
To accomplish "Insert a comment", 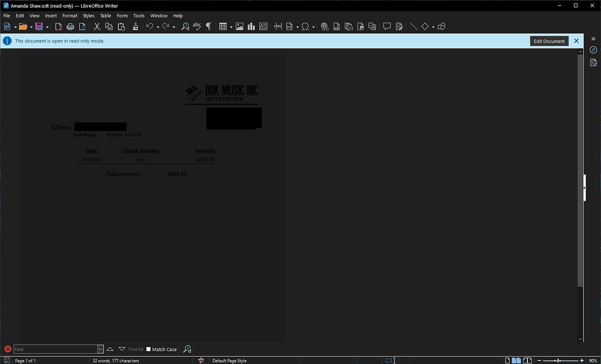I will click(387, 26).
